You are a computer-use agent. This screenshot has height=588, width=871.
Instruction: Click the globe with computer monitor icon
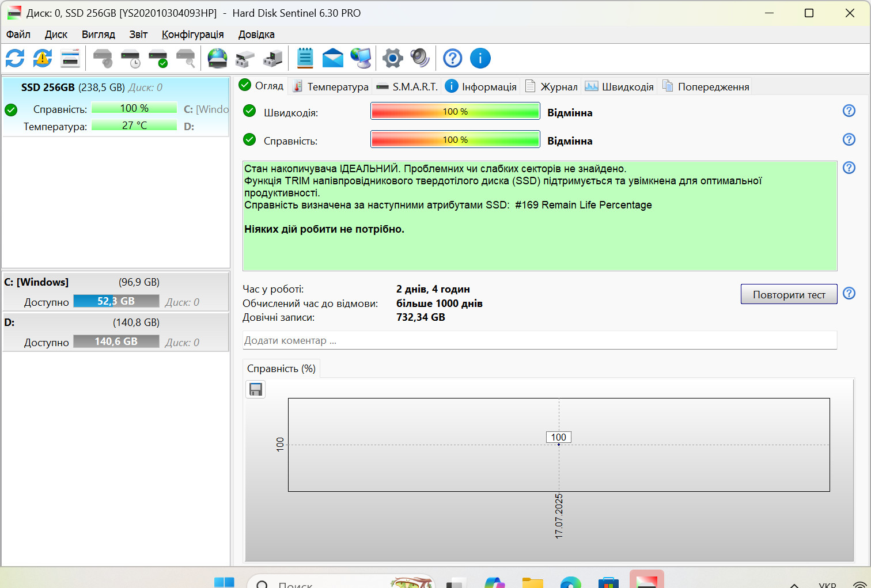tap(361, 58)
